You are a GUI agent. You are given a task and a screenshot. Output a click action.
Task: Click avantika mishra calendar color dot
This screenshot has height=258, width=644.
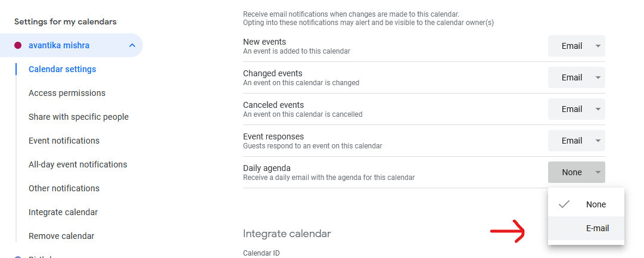click(x=18, y=45)
